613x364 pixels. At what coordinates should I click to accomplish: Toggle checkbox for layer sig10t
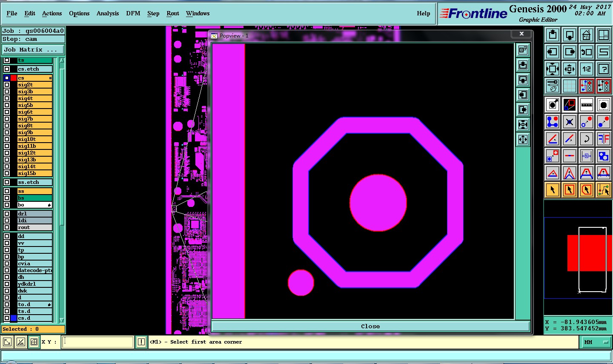coord(7,139)
